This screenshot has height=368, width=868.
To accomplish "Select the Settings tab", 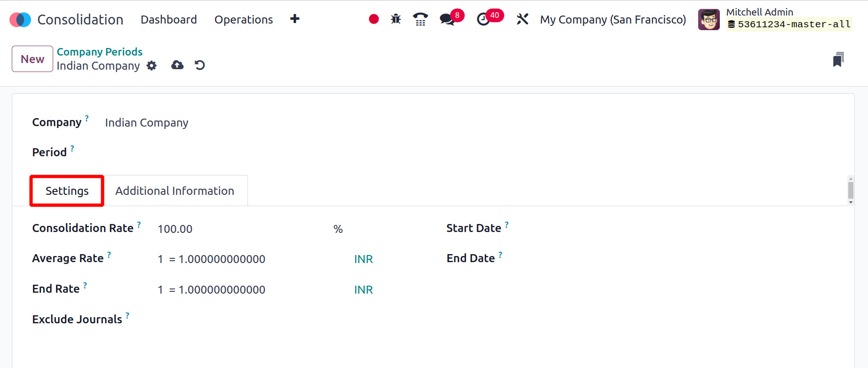I will [x=67, y=191].
